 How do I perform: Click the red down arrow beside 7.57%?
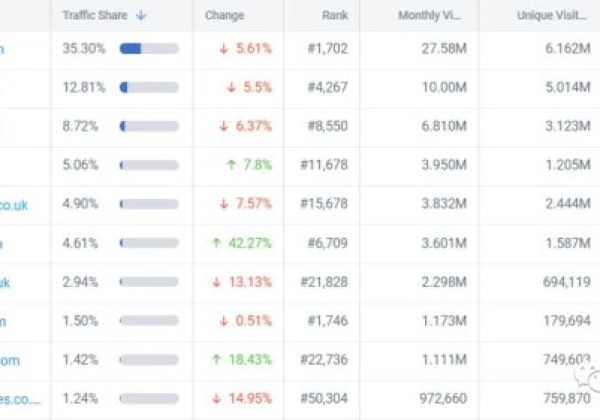224,204
